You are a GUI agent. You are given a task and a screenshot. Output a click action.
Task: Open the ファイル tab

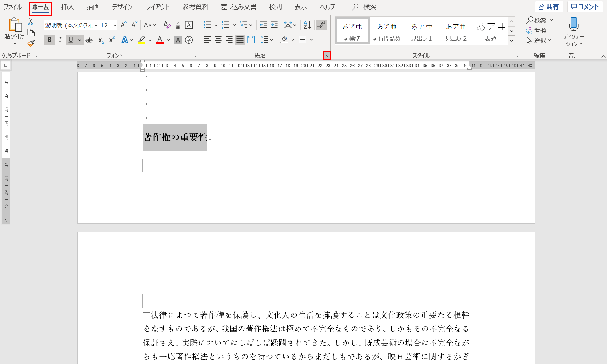tap(12, 7)
